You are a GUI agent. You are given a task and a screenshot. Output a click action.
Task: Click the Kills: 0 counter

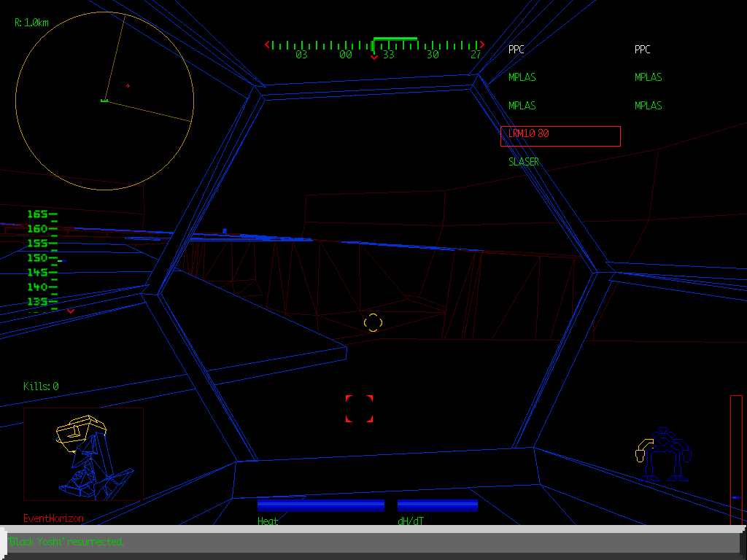tap(41, 386)
